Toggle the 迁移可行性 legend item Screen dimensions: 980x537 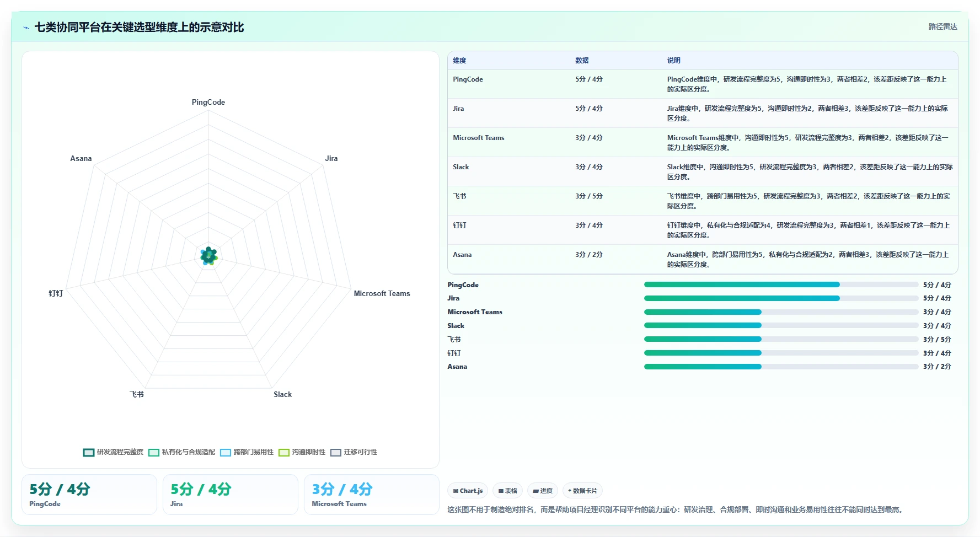click(354, 452)
